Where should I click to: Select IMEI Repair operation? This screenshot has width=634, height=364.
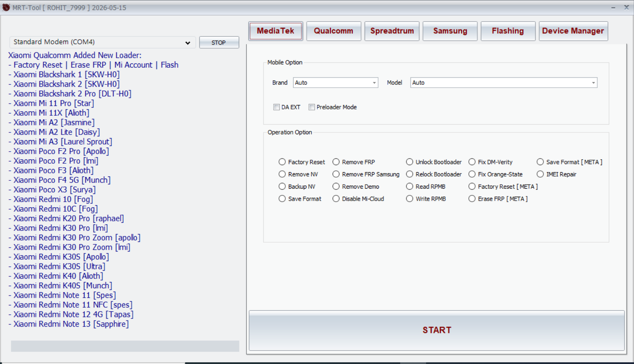pos(540,174)
